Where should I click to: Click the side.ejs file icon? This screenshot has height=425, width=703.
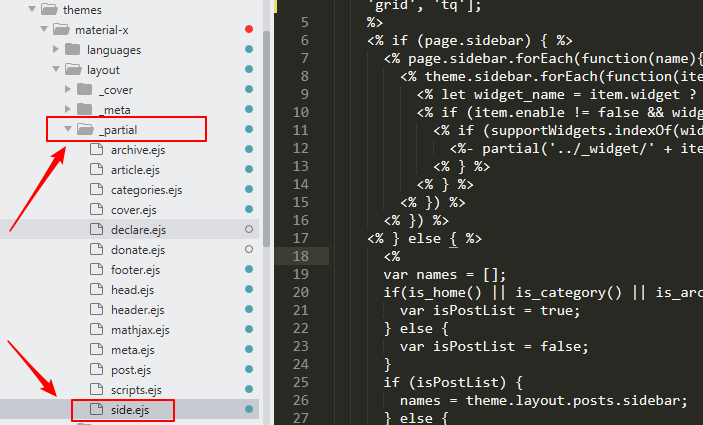click(x=96, y=409)
